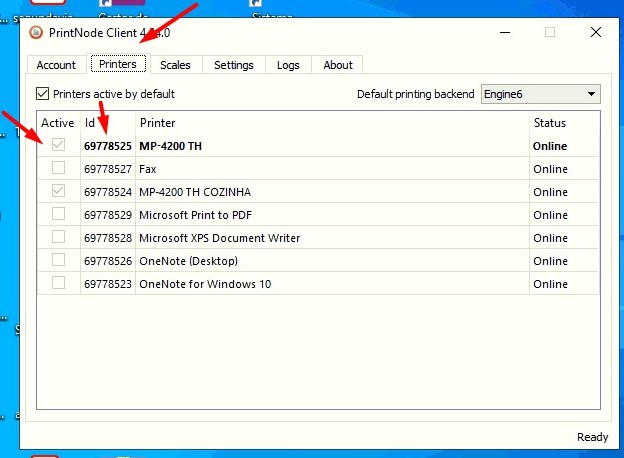Open the Settings tab

click(x=234, y=65)
